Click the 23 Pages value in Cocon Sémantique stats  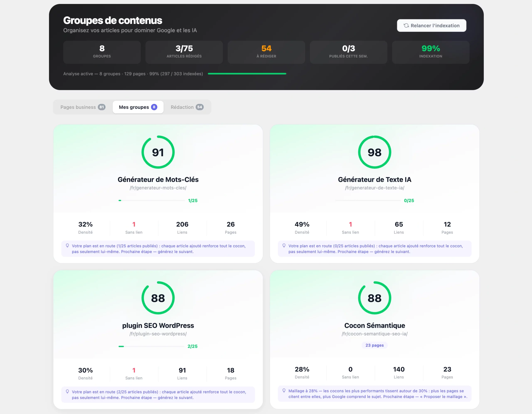[447, 369]
